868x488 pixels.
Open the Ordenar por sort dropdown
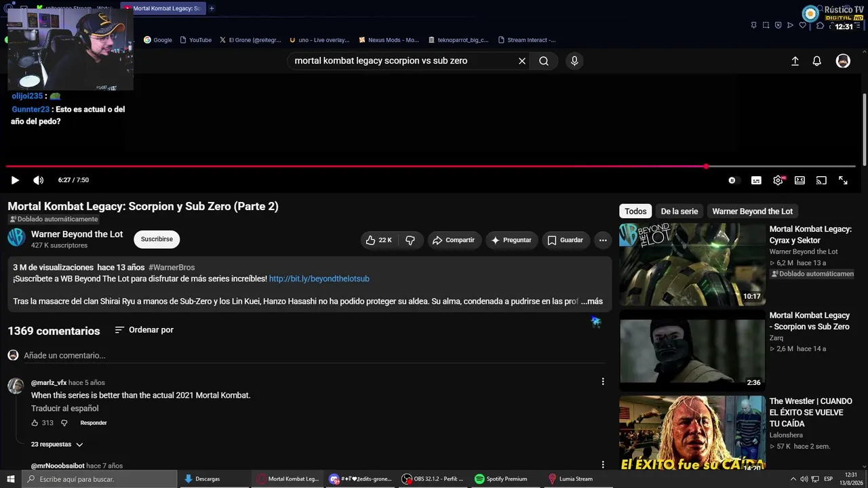tap(144, 330)
